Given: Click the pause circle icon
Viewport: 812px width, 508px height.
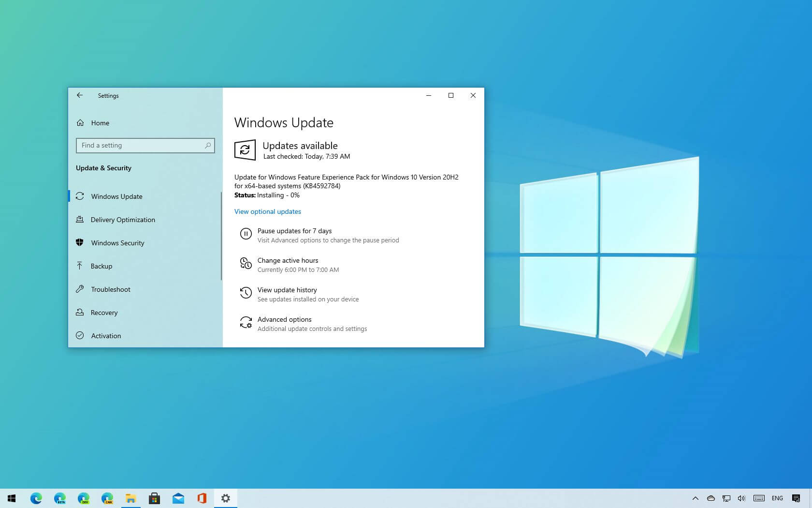Looking at the screenshot, I should (246, 235).
